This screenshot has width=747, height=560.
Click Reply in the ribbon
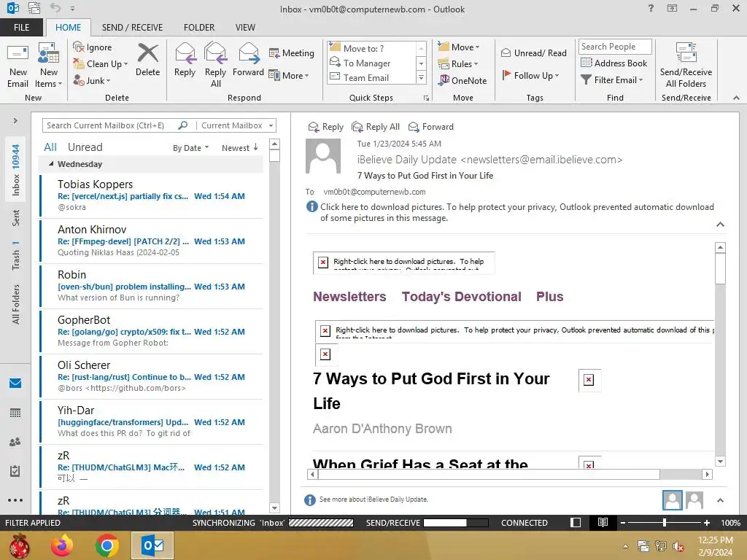[185, 60]
